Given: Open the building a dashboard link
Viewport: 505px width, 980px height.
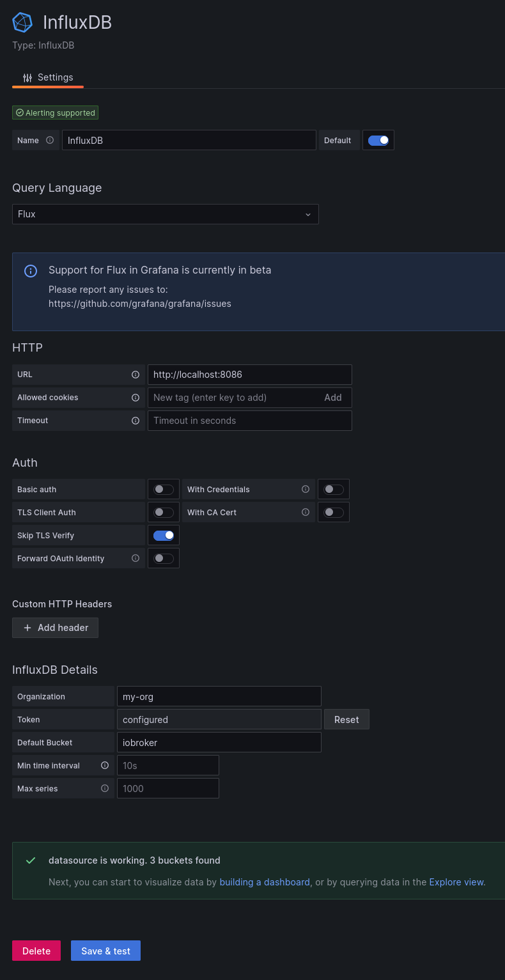Looking at the screenshot, I should tap(265, 882).
